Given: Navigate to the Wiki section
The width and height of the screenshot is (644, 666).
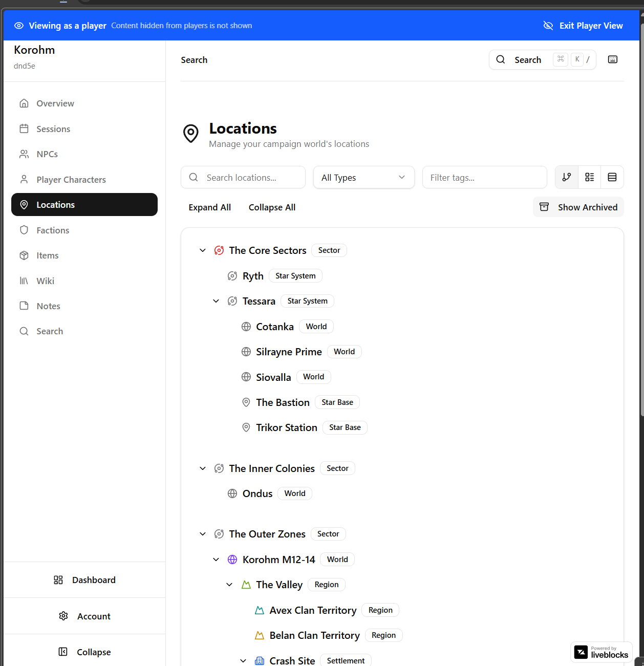Looking at the screenshot, I should [x=46, y=281].
